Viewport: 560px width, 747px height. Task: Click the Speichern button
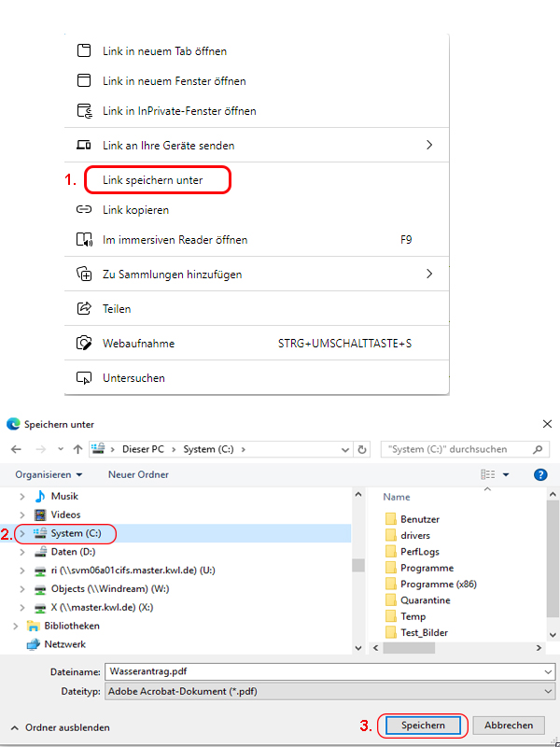coord(423,726)
